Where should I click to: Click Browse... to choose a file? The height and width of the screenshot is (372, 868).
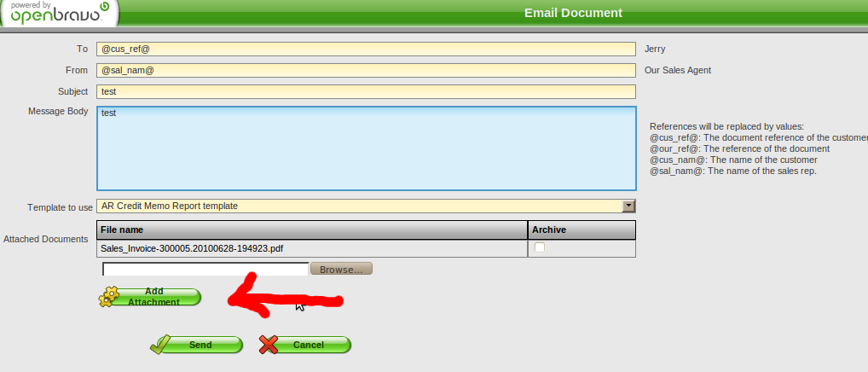click(x=341, y=269)
